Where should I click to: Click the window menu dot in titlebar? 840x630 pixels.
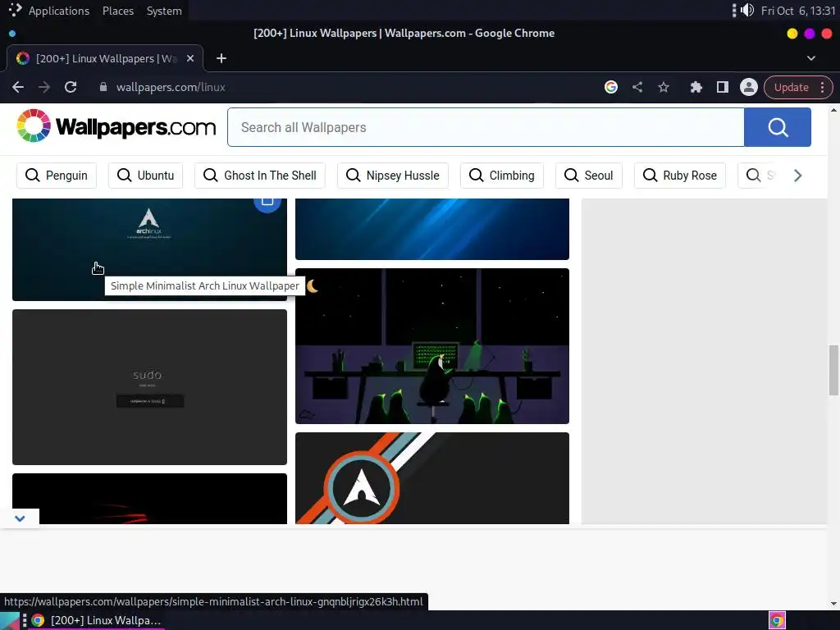pos(11,33)
